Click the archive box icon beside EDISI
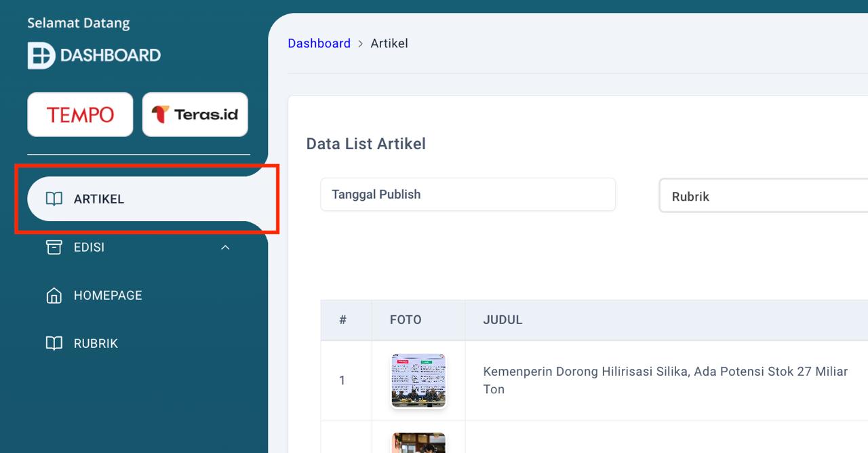This screenshot has height=453, width=868. pos(54,247)
